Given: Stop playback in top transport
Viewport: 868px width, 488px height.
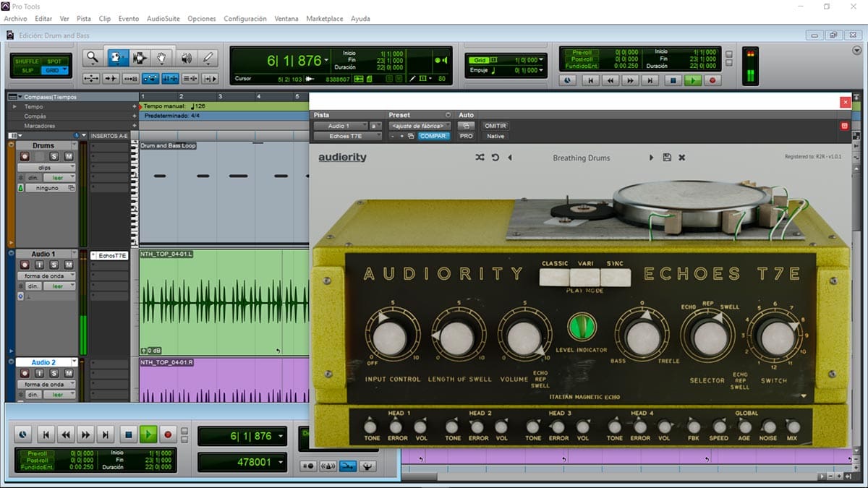Looking at the screenshot, I should 673,81.
